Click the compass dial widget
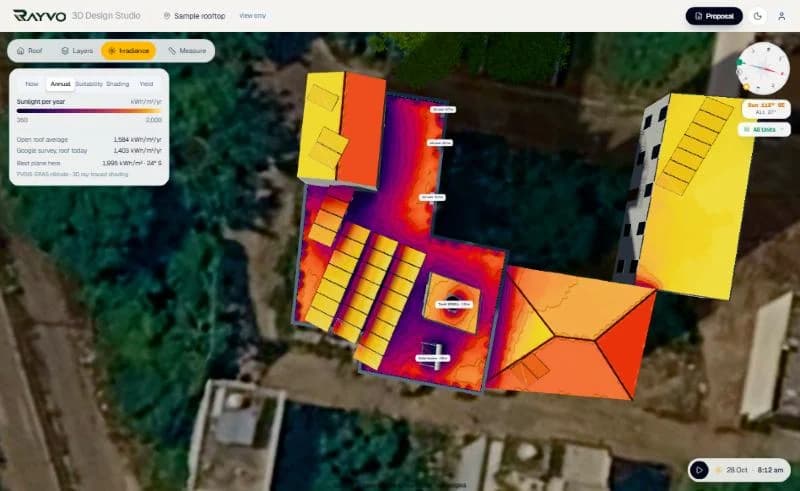This screenshot has width=800, height=491. pos(763,68)
